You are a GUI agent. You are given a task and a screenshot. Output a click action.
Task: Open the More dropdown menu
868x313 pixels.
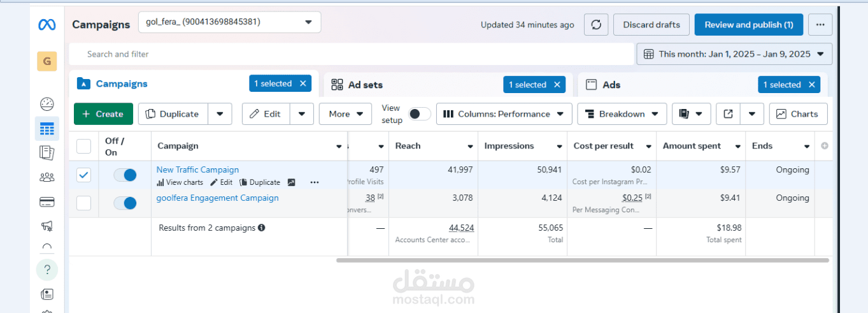pyautogui.click(x=346, y=114)
